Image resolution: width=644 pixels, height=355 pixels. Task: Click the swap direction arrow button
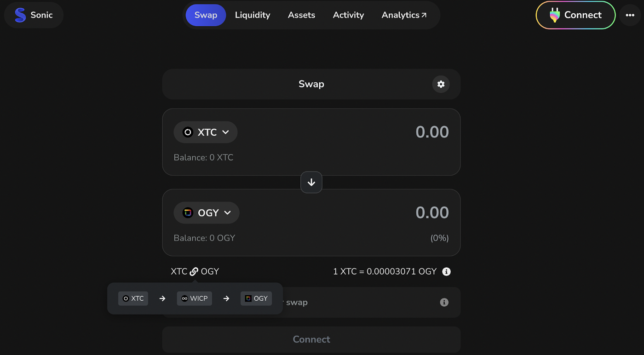311,183
